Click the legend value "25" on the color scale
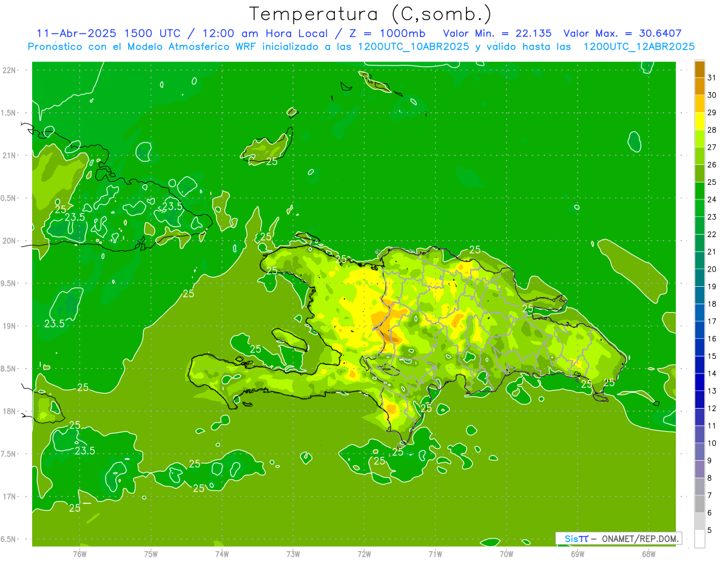 coord(712,182)
